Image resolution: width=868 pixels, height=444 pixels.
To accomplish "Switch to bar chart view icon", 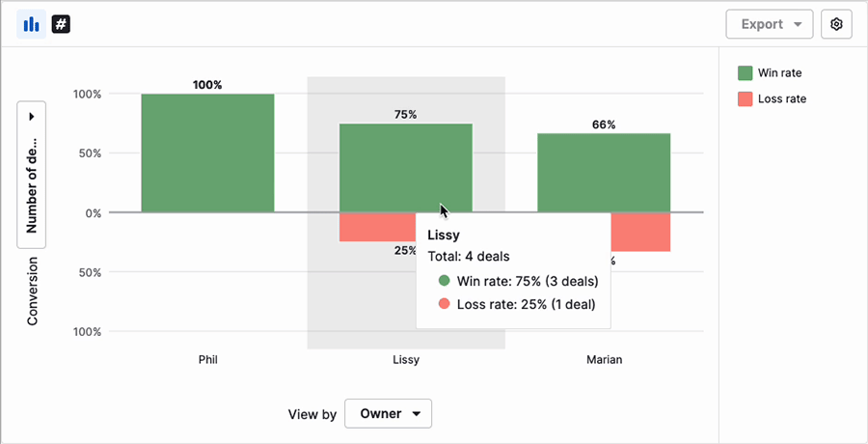I will pos(31,24).
